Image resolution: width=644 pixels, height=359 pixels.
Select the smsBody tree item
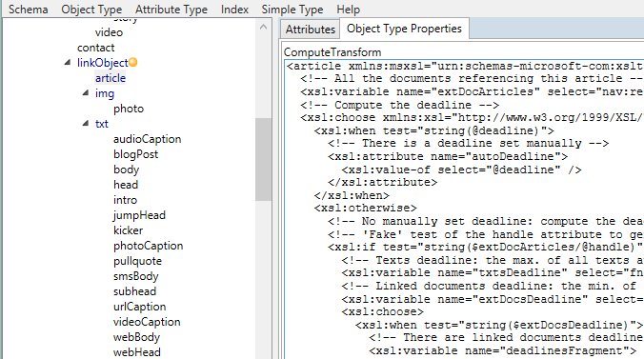135,276
